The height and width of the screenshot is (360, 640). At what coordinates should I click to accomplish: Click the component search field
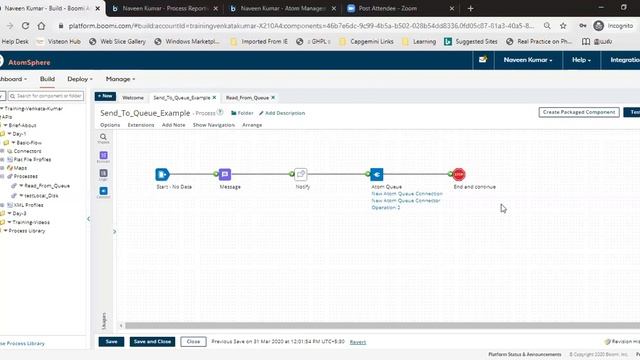[x=46, y=96]
